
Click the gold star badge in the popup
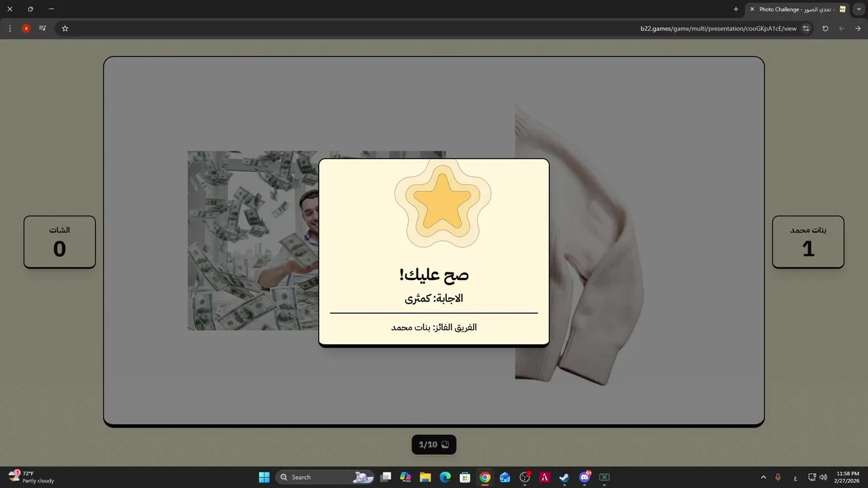(442, 203)
